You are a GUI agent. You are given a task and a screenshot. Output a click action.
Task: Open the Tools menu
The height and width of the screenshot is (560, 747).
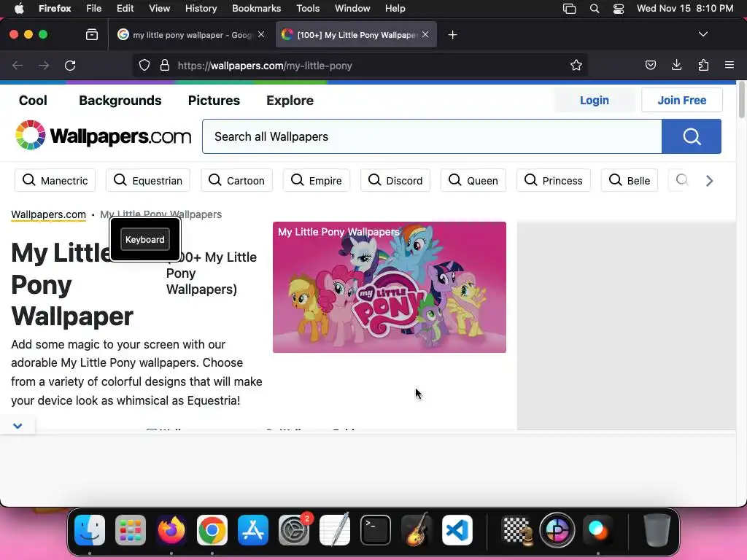[309, 8]
